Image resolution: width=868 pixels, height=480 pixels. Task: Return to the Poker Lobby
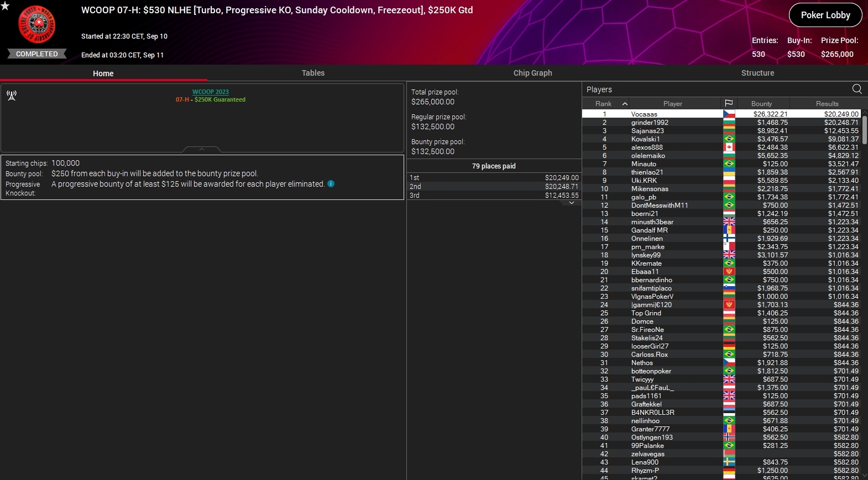point(825,15)
